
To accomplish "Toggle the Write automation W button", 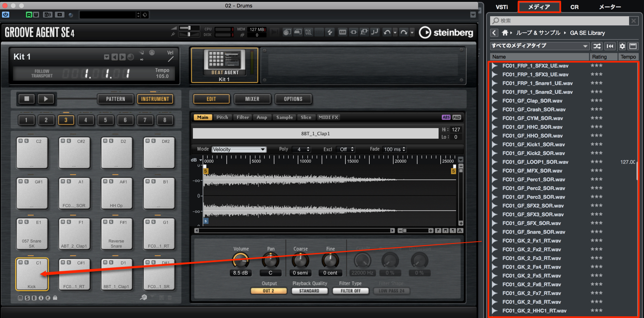I will pyautogui.click(x=36, y=15).
